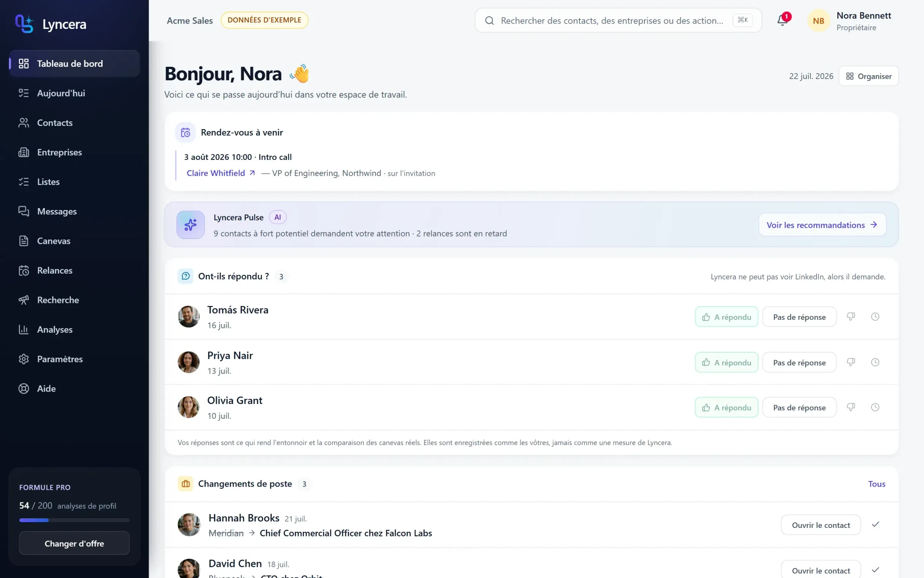Open Paramètres in sidebar
The image size is (924, 578).
74,359
